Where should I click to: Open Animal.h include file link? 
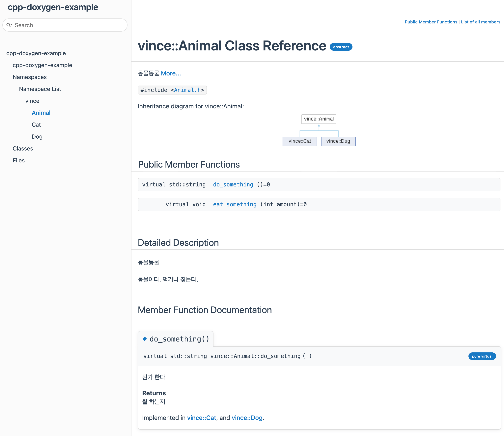click(187, 90)
